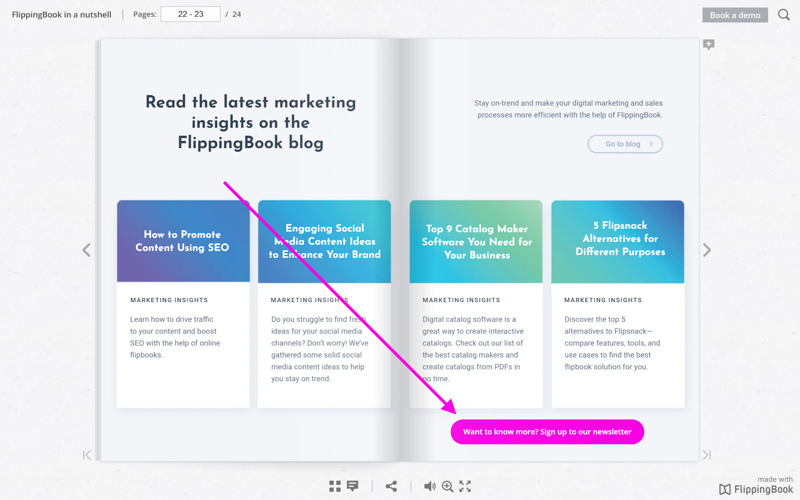Edit the page number field 22 - 23

click(x=190, y=14)
